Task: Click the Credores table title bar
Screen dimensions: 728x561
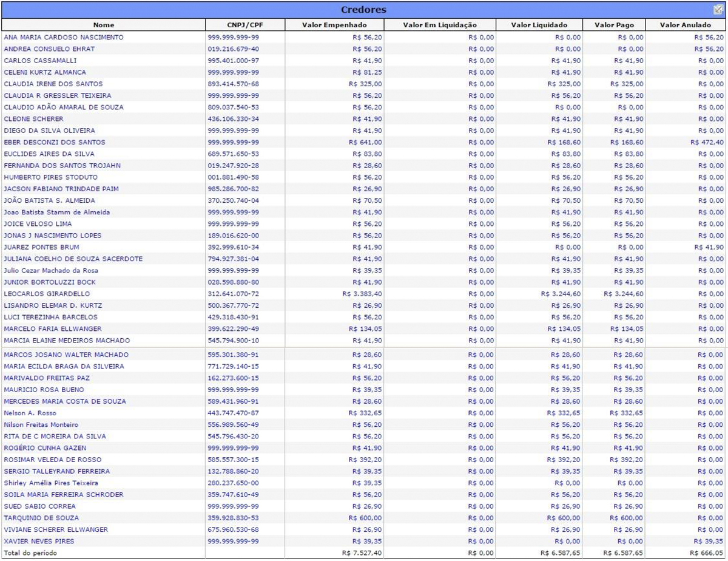Action: coord(363,10)
